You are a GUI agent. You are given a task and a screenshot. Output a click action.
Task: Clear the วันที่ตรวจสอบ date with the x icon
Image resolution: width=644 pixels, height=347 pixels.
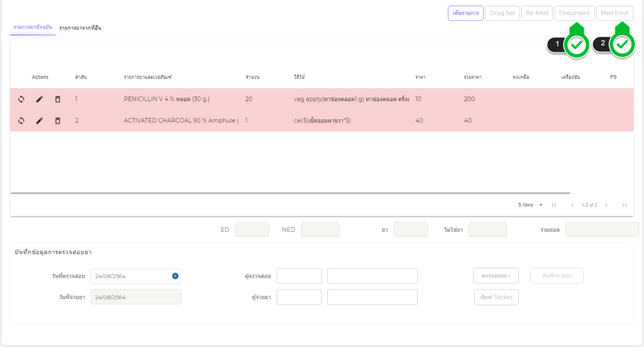click(x=175, y=276)
